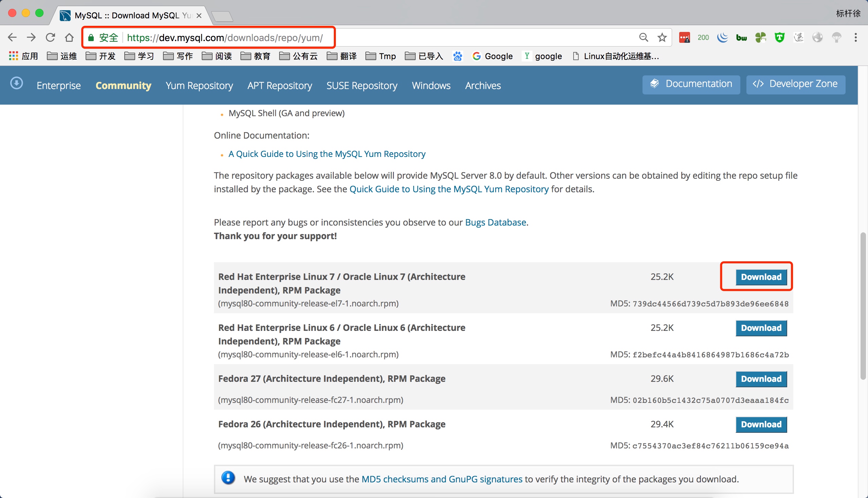Screen dimensions: 868x498
Task: Open the 公有云 bookmarks folder
Action: 299,56
